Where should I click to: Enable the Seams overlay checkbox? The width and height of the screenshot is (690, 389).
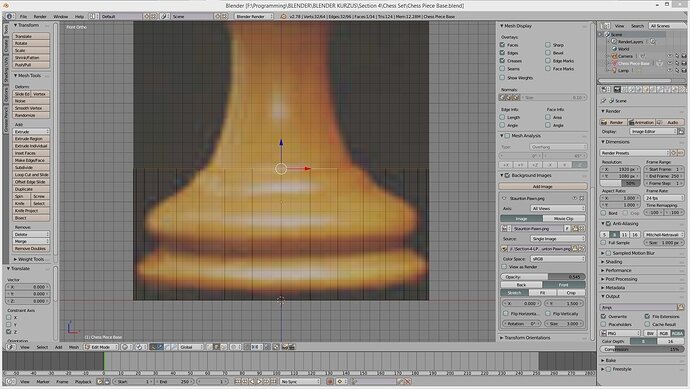tap(502, 69)
